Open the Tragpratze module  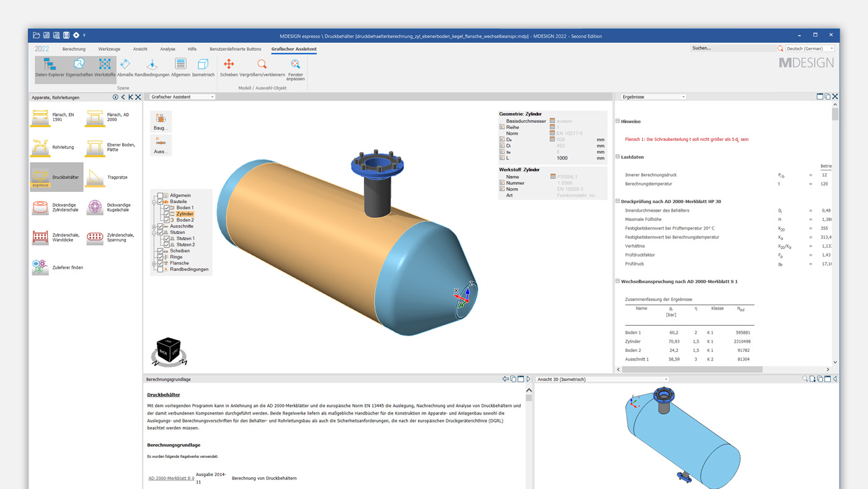pyautogui.click(x=111, y=177)
